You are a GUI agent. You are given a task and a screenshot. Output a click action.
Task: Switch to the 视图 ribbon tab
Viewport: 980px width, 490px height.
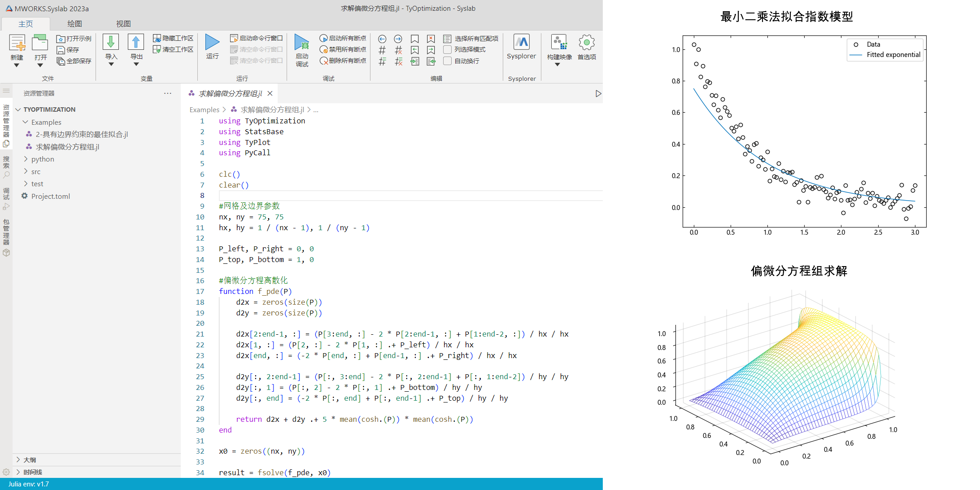(x=123, y=24)
